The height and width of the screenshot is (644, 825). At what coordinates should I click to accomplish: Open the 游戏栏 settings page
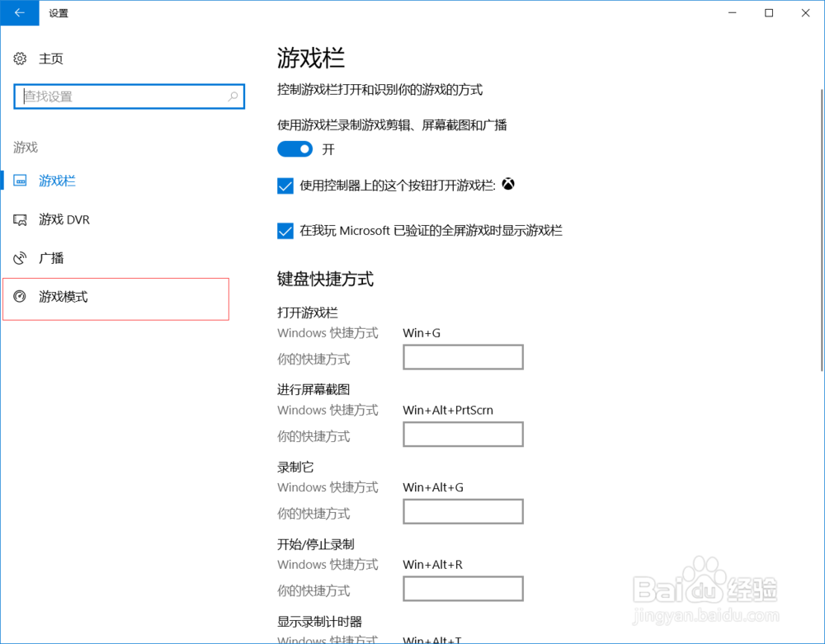57,181
